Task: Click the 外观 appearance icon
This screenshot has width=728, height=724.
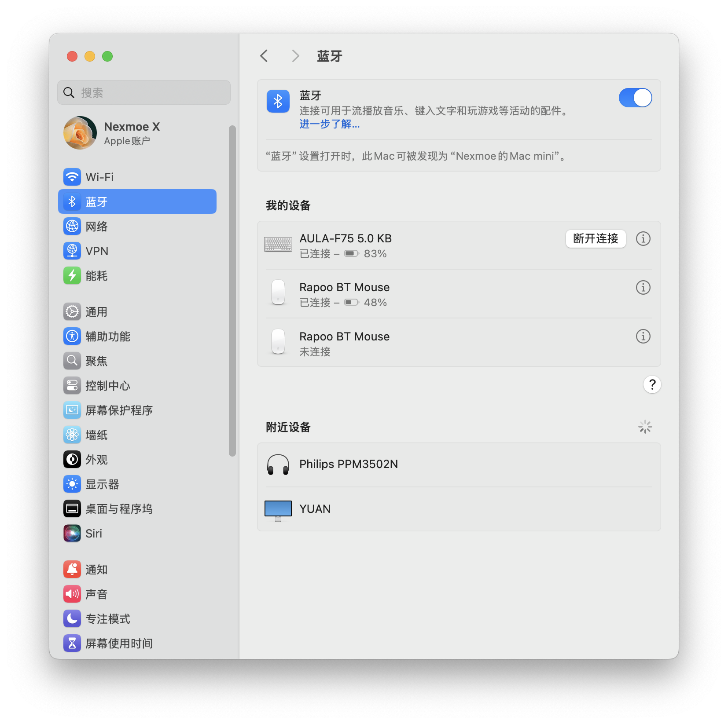Action: click(x=72, y=460)
